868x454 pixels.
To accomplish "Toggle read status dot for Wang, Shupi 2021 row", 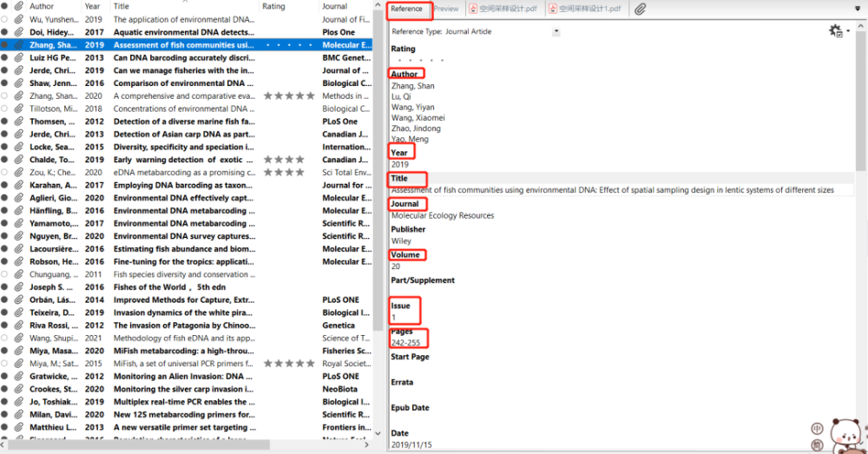I will coord(4,338).
